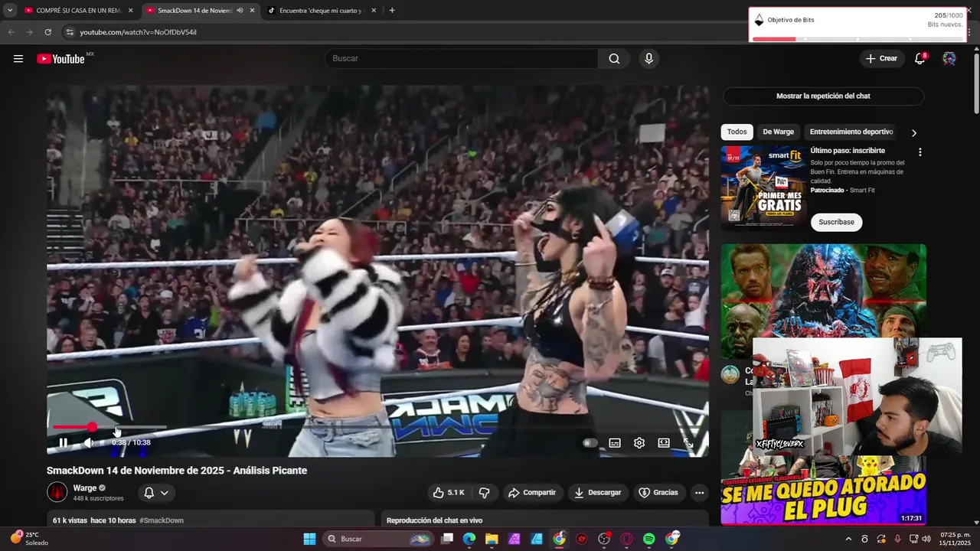
Task: Select the Entretenimiento deportivo filter chip
Action: pyautogui.click(x=851, y=132)
